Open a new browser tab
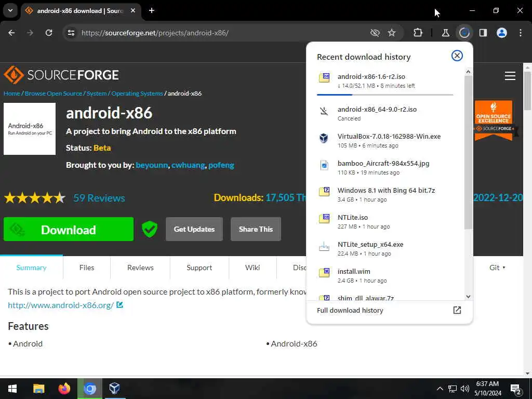Image resolution: width=532 pixels, height=399 pixels. [152, 10]
